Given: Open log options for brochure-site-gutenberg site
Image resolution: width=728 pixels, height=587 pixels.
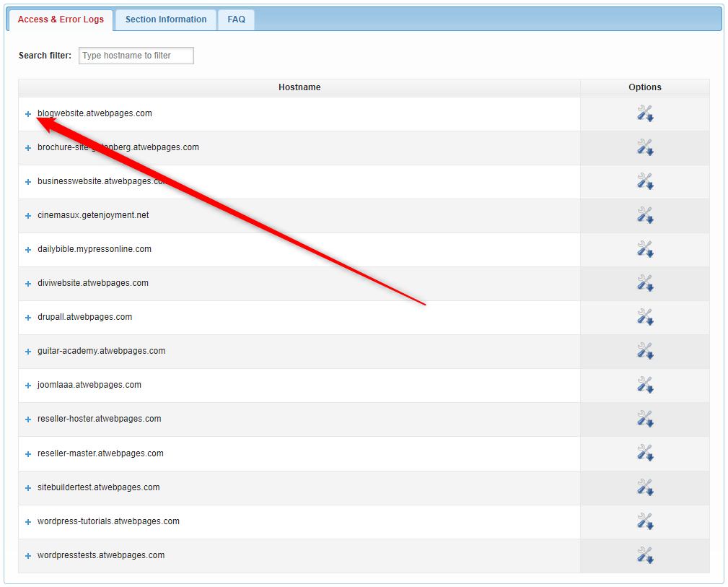Looking at the screenshot, I should (x=644, y=147).
